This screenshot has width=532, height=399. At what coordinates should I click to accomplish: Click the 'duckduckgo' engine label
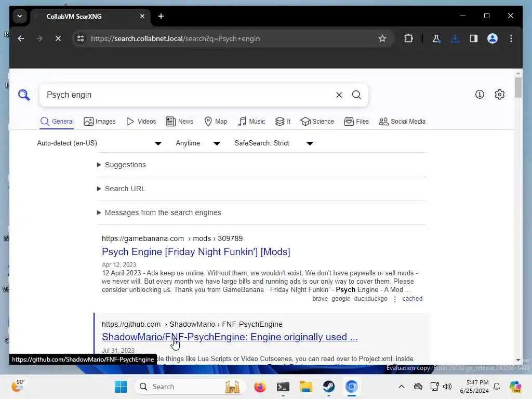(370, 299)
